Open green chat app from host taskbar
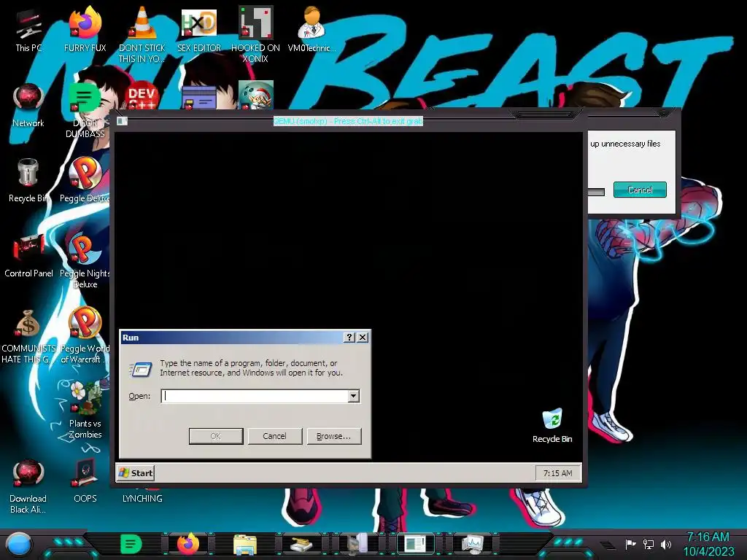Screen dimensions: 747x560 tap(131, 544)
